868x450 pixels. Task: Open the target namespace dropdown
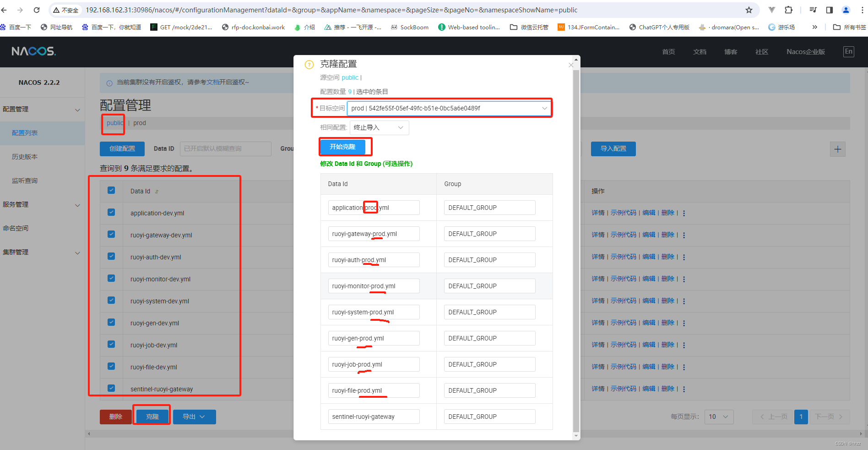[449, 108]
